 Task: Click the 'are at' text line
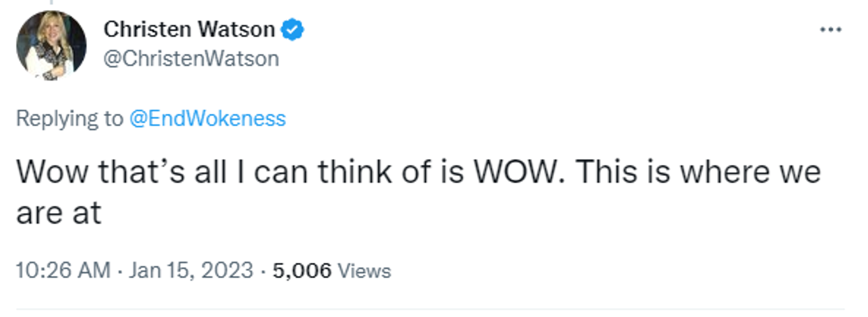click(59, 213)
